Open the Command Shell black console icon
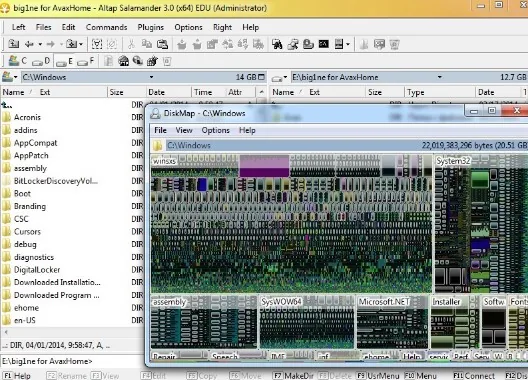The image size is (528, 380). pos(324,44)
